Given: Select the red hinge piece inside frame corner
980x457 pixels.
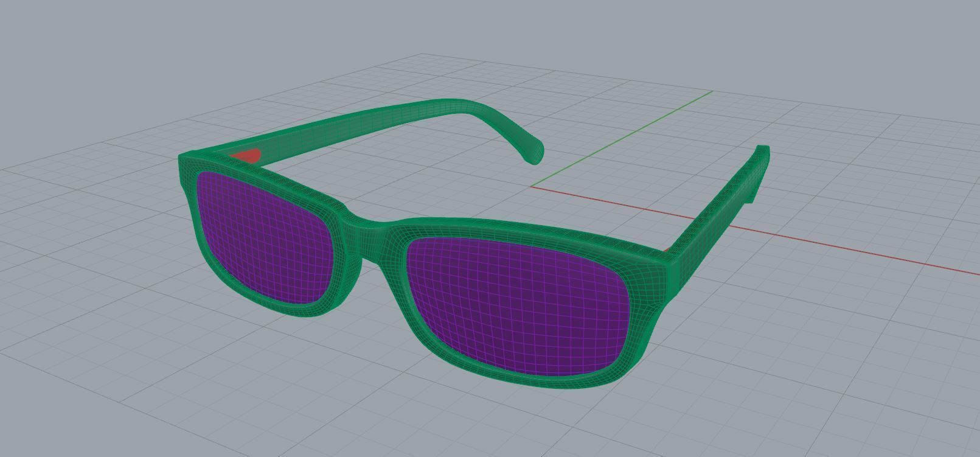Looking at the screenshot, I should pyautogui.click(x=246, y=156).
